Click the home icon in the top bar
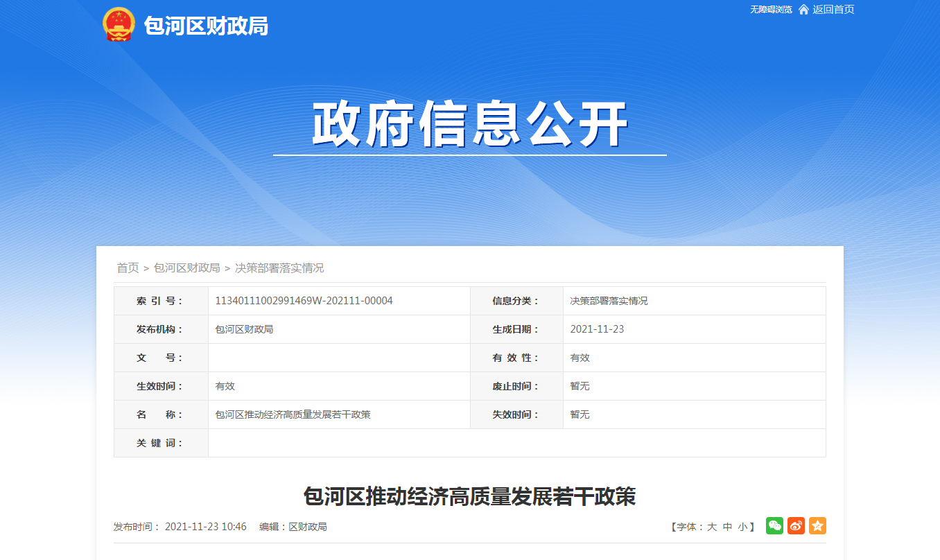The height and width of the screenshot is (560, 940). [803, 10]
